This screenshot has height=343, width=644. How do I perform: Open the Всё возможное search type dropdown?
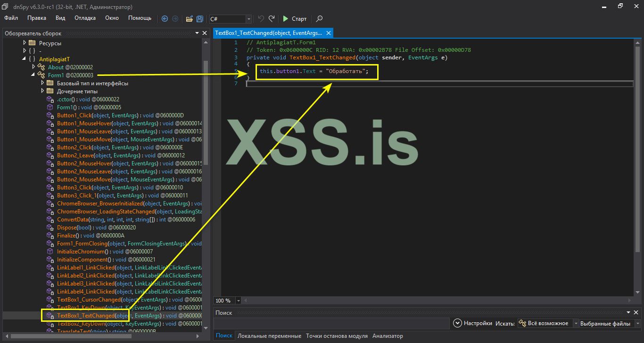click(576, 324)
